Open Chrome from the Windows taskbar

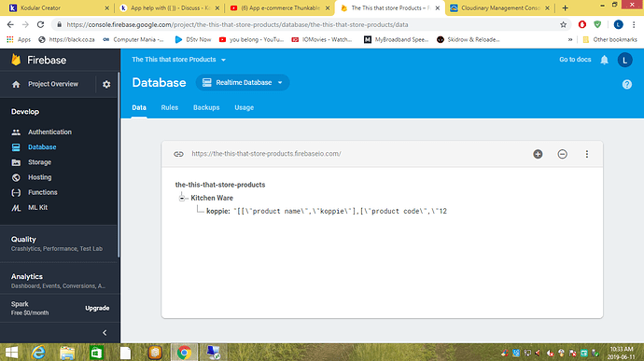pos(184,353)
